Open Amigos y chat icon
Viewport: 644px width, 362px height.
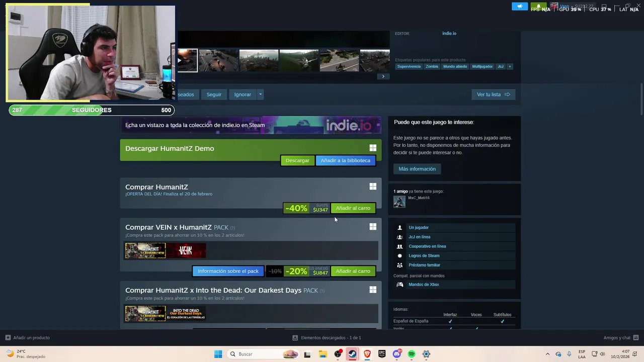pyautogui.click(x=636, y=338)
